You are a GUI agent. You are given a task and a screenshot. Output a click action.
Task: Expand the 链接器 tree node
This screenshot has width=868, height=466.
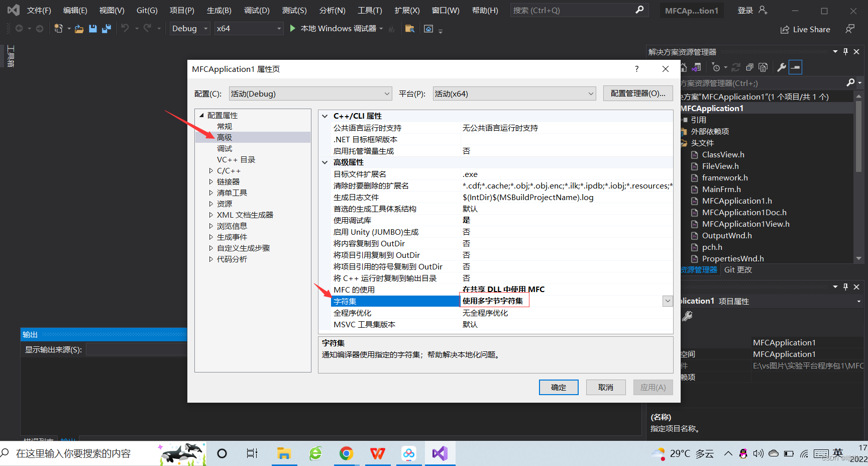coord(211,182)
